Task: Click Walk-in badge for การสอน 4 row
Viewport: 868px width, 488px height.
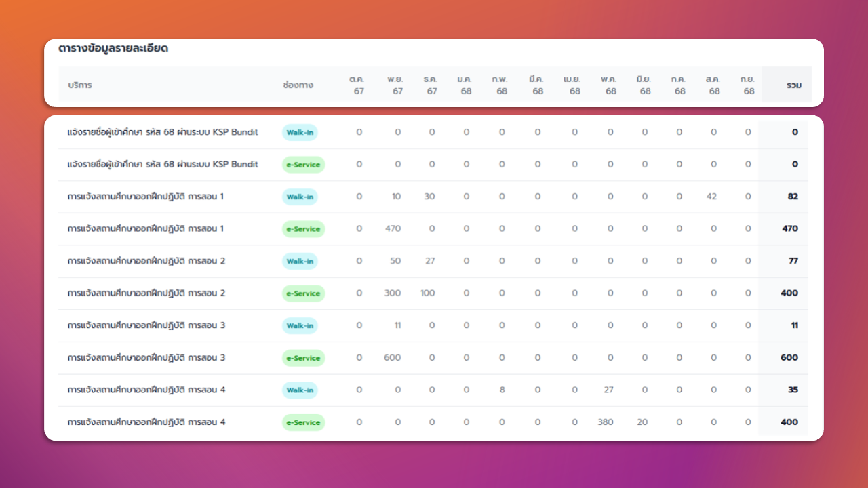Action: coord(300,390)
